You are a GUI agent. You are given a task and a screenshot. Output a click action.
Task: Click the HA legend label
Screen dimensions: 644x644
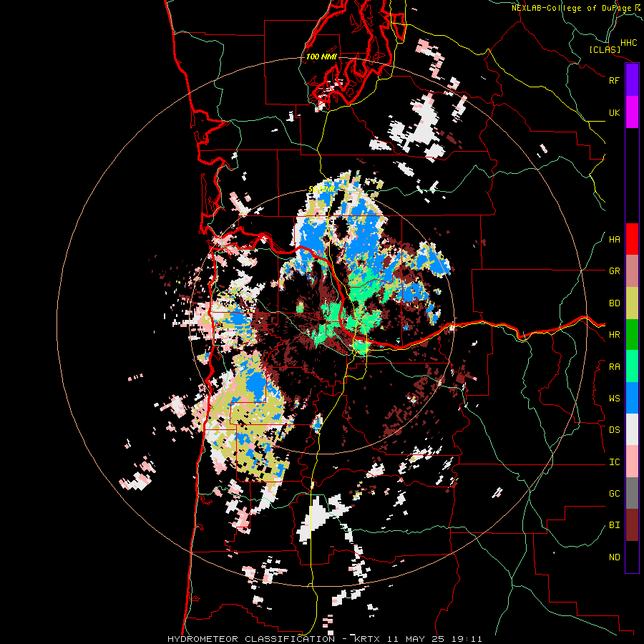614,240
